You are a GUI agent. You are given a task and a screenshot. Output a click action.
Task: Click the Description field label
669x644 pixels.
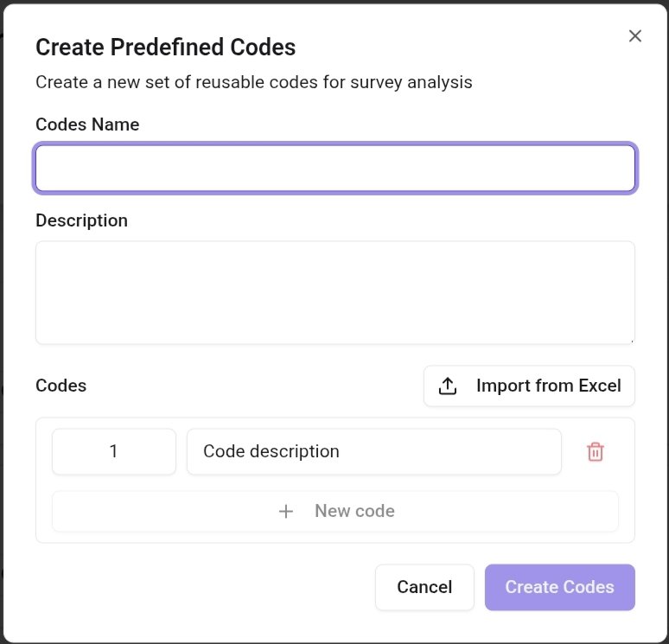81,220
